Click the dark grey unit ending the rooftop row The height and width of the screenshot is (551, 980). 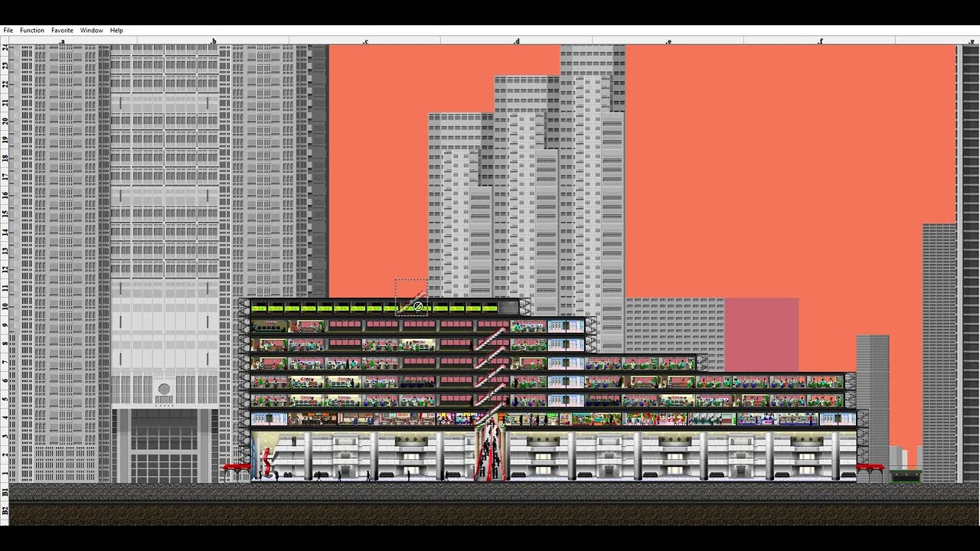pyautogui.click(x=508, y=308)
